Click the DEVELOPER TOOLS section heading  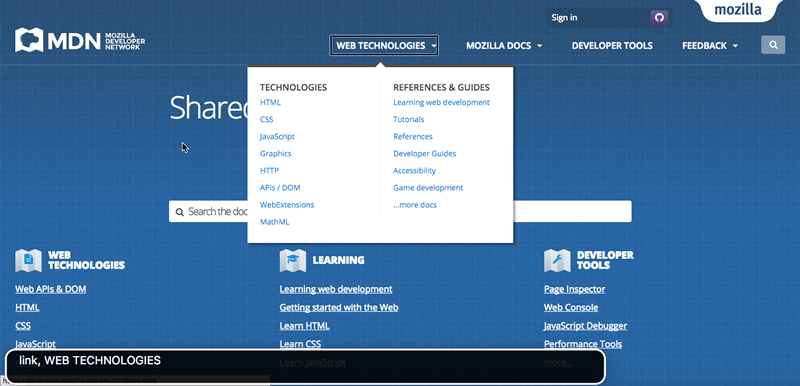point(605,260)
